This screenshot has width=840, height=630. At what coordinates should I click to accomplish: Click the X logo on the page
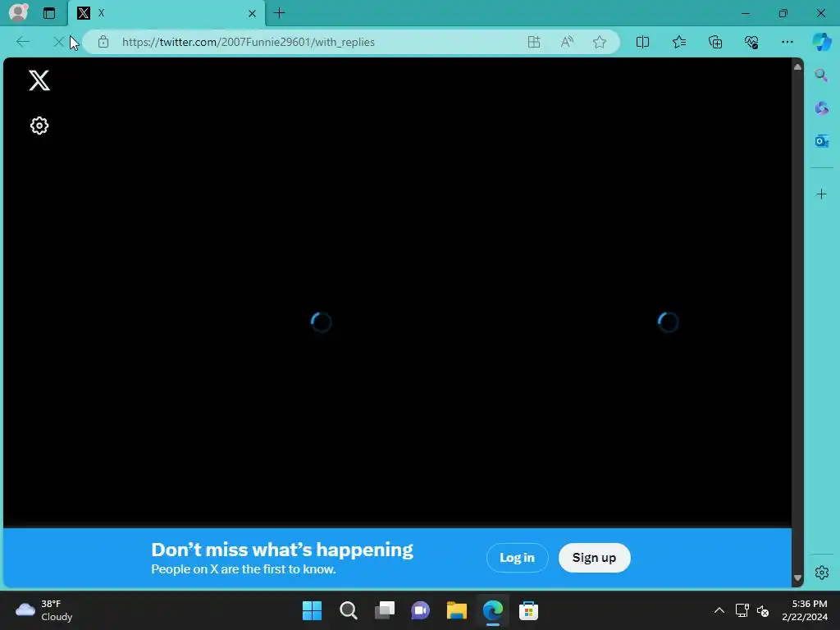point(39,80)
